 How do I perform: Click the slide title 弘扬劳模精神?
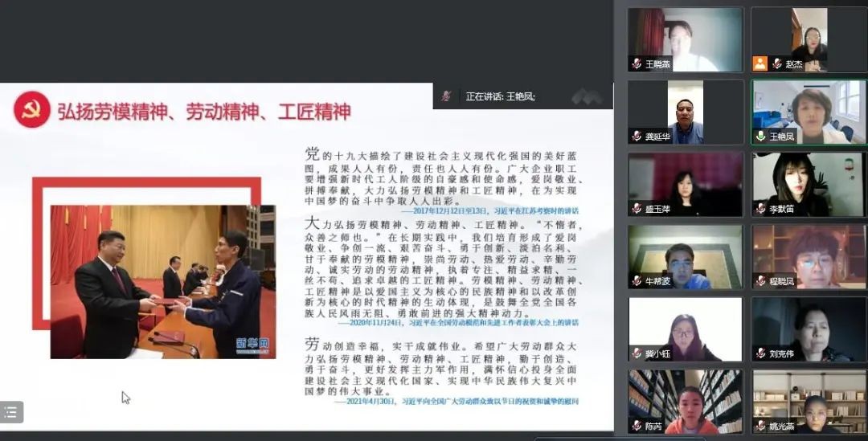pyautogui.click(x=203, y=111)
